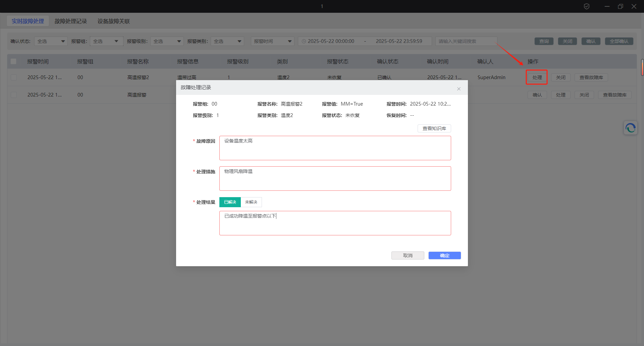Viewport: 644px width, 346px height.
Task: Click 确定 to submit the fault record
Action: coord(444,255)
